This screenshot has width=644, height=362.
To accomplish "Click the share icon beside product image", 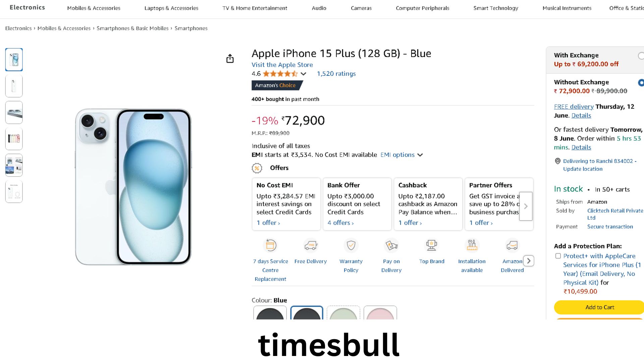I will (230, 59).
